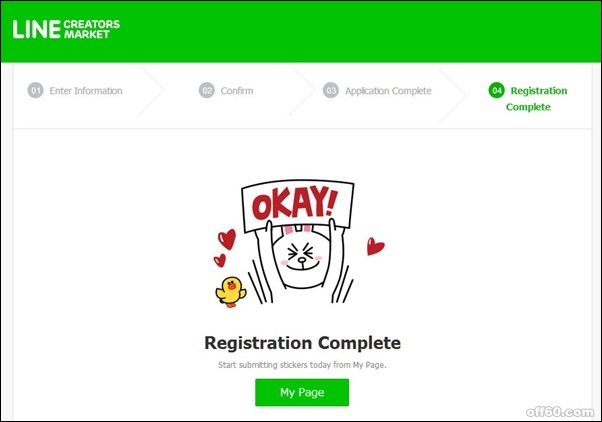Select the Enter Information step
Image resolution: width=602 pixels, height=422 pixels.
(x=86, y=91)
